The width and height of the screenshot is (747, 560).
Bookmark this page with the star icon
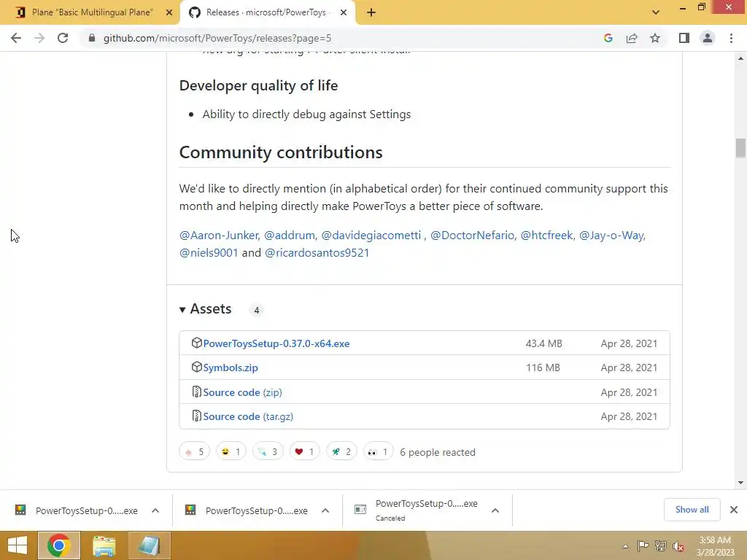(x=655, y=38)
